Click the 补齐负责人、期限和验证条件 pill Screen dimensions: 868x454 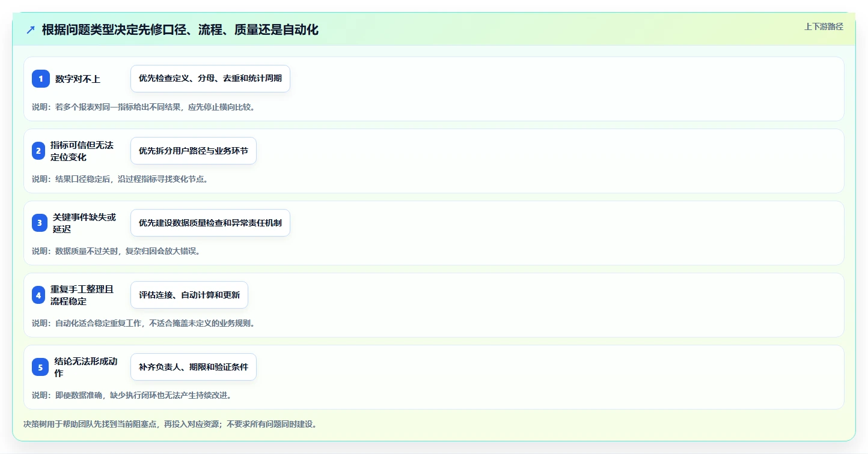194,367
